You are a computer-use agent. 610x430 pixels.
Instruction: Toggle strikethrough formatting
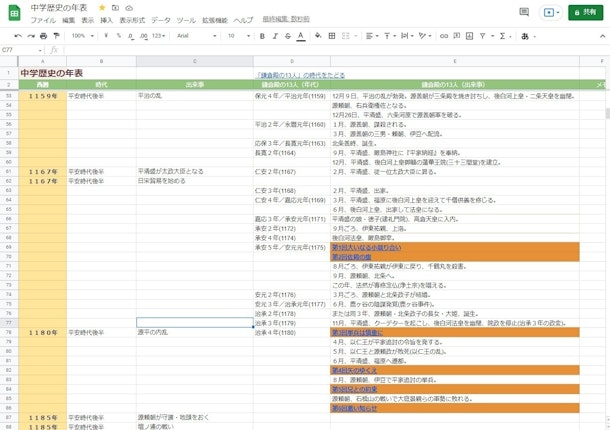click(x=287, y=35)
